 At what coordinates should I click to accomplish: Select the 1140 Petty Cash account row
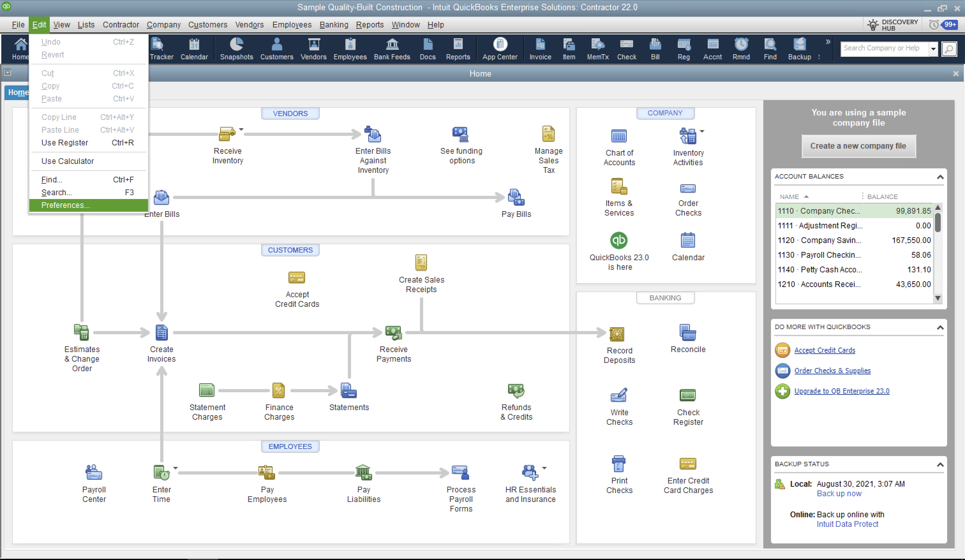[x=854, y=270]
